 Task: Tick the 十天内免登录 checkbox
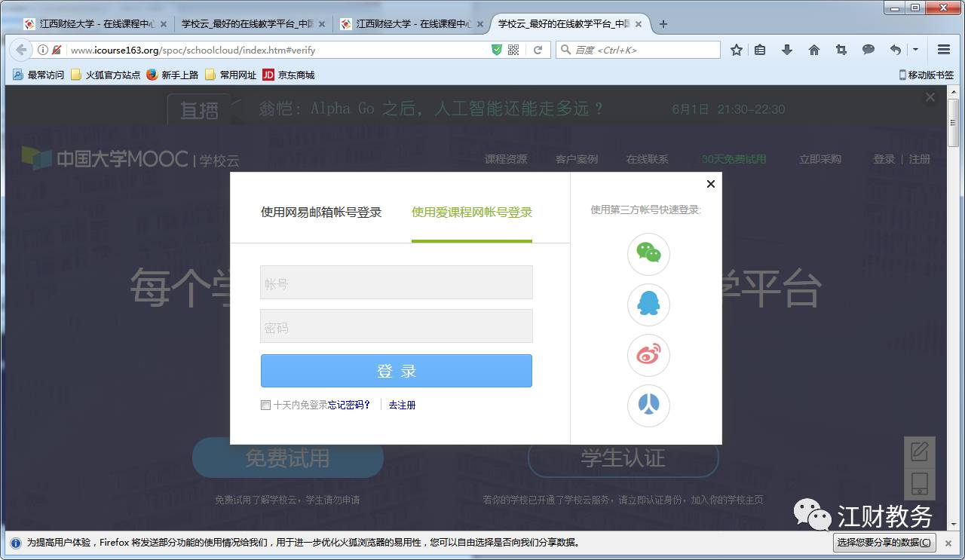pyautogui.click(x=265, y=405)
